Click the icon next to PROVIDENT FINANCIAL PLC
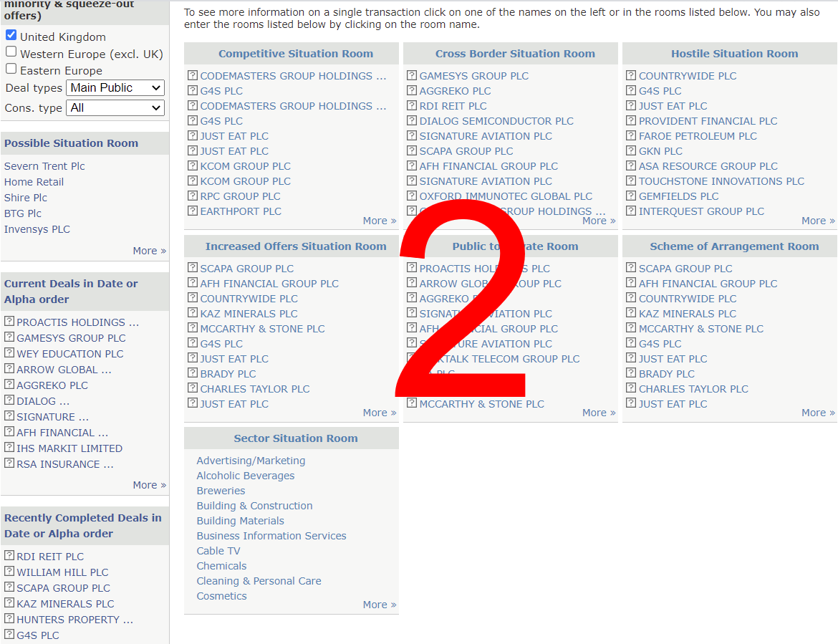This screenshot has width=838, height=644. pos(631,120)
